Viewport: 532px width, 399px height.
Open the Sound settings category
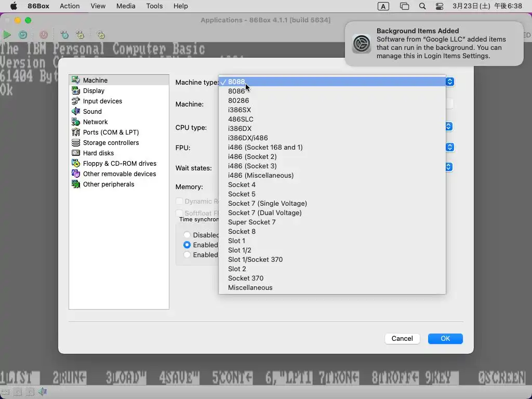pyautogui.click(x=119, y=111)
